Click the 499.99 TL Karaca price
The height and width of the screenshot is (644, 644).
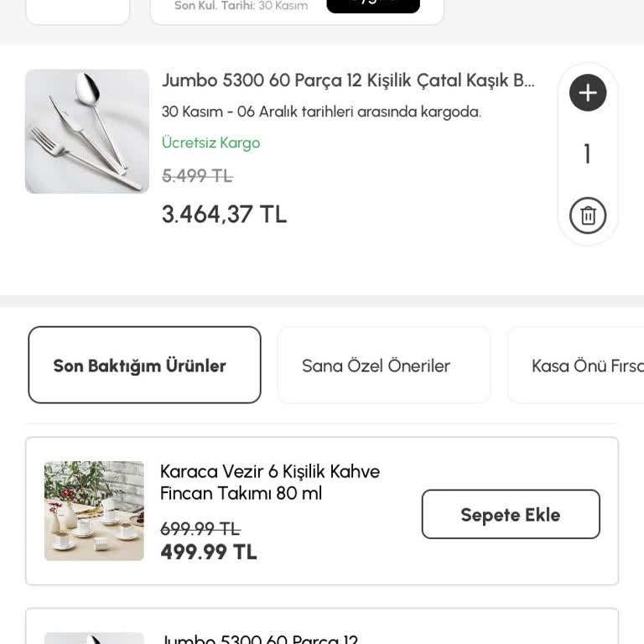click(209, 552)
